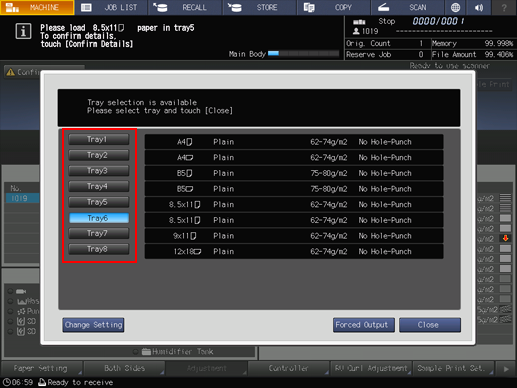Switch to the JOB LIST tab
Image resolution: width=517 pixels, height=388 pixels.
111,7
